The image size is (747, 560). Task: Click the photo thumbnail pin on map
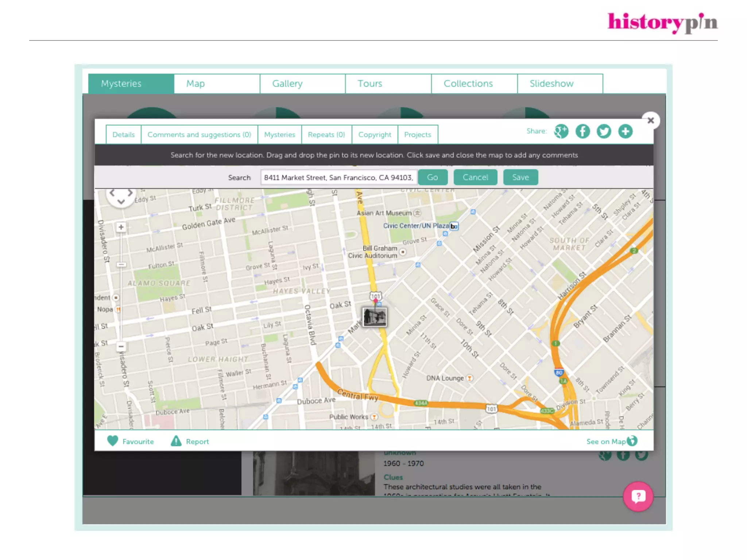tap(375, 317)
